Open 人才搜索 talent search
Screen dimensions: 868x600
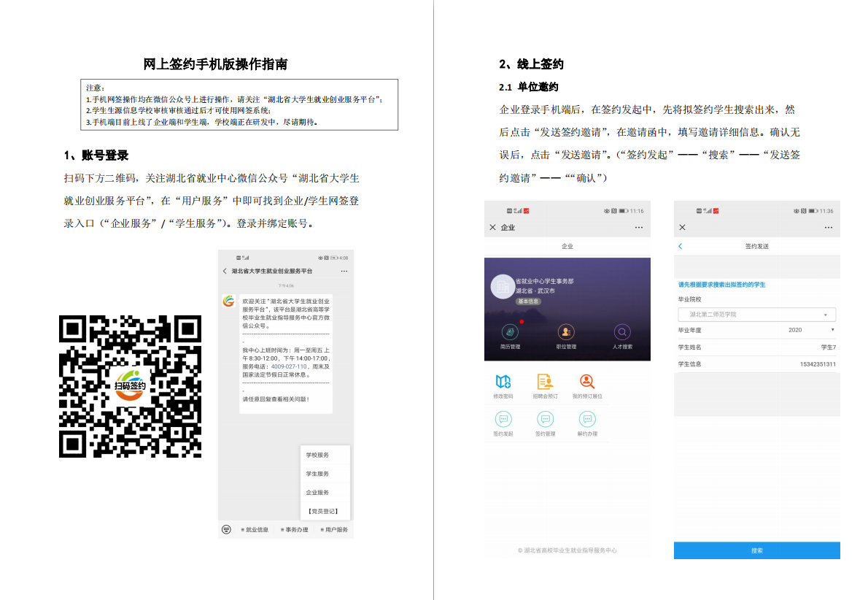point(622,336)
